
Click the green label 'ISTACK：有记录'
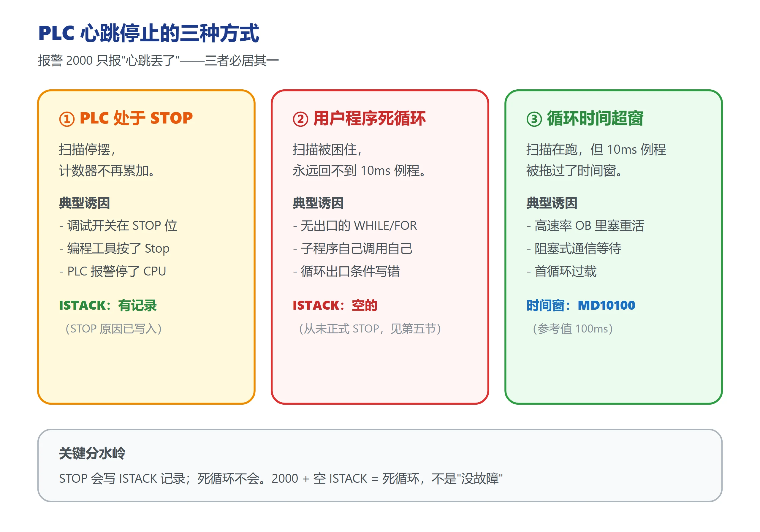(108, 305)
